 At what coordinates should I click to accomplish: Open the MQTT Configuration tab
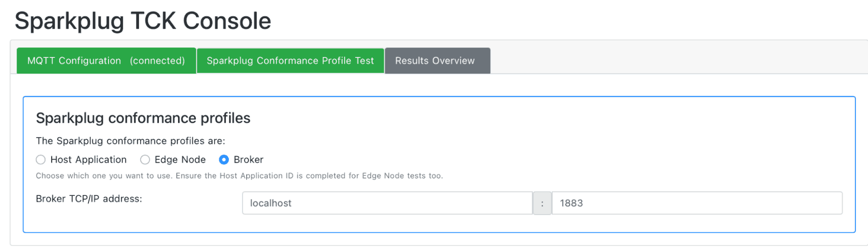click(x=106, y=60)
